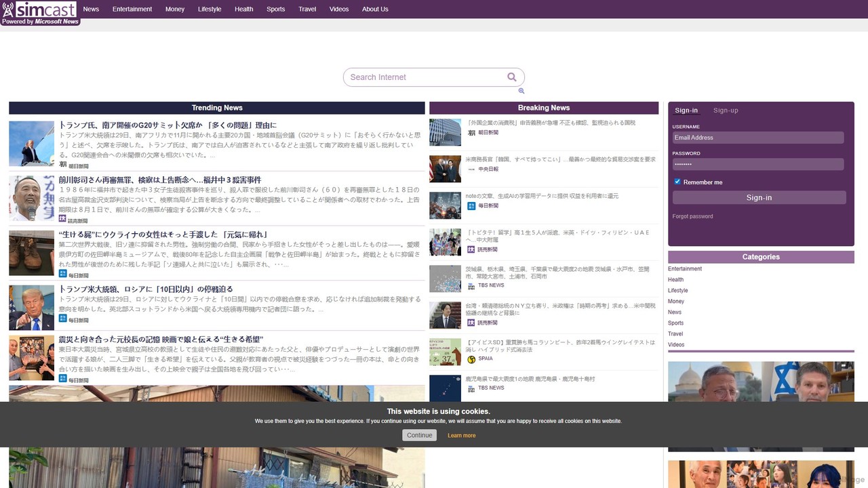Click the thumbnail beside the 震災と向き合った story

pyautogui.click(x=31, y=358)
